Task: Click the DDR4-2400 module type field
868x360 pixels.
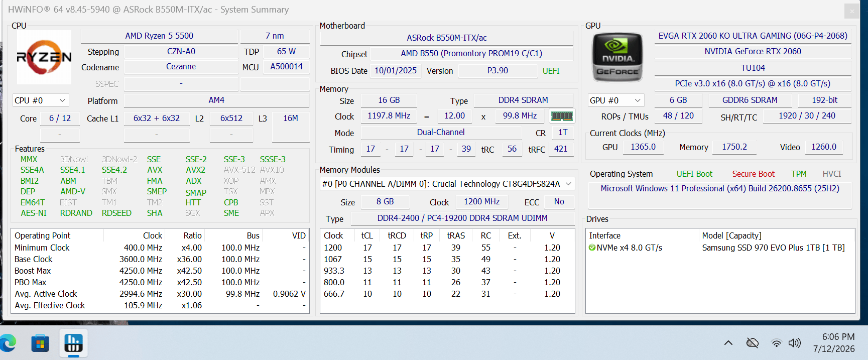Action: [462, 218]
